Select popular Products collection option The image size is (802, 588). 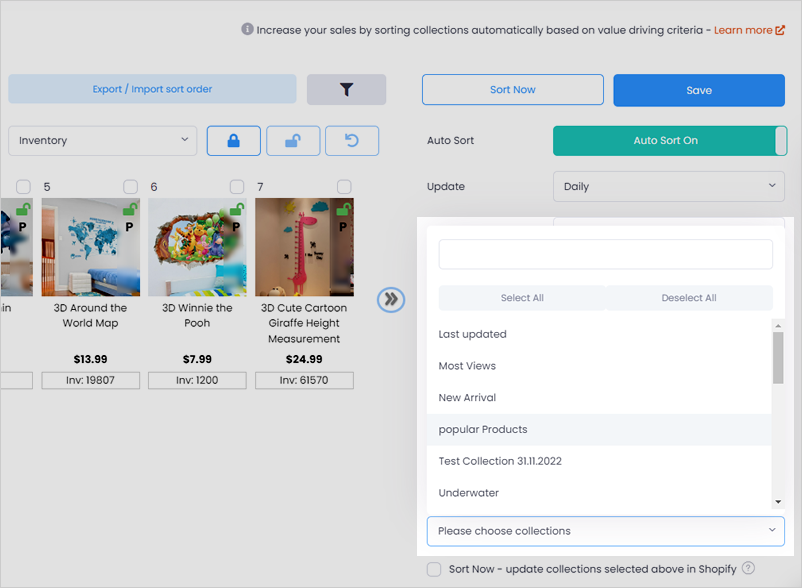[599, 429]
